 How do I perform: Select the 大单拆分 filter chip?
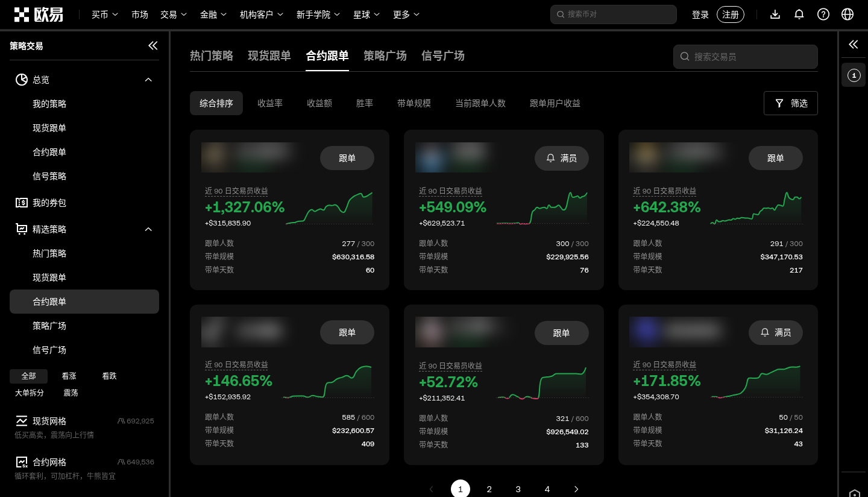coord(30,393)
